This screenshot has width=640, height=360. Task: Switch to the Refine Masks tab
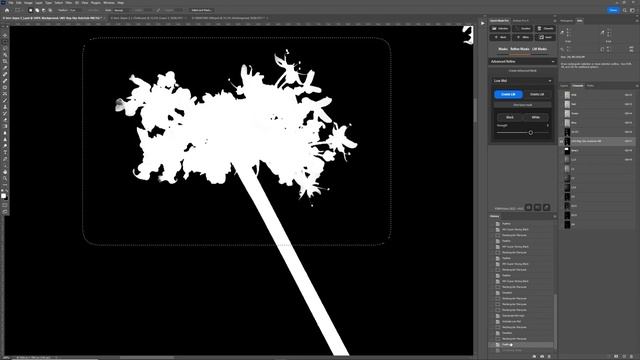point(520,49)
